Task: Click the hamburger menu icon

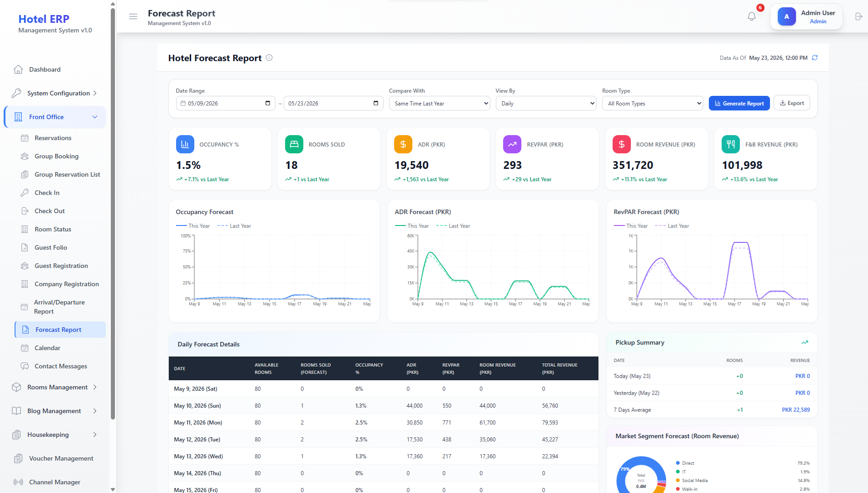Action: coord(133,16)
